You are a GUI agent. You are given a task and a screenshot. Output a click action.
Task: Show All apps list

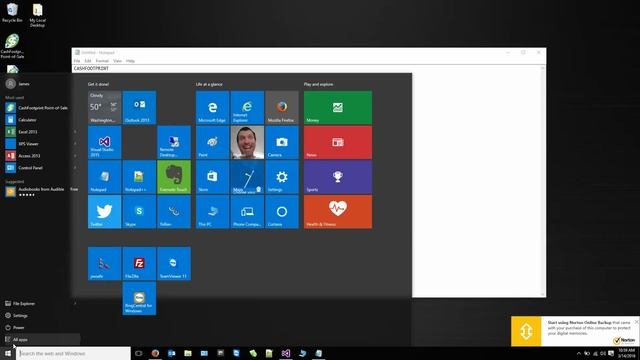tap(40, 339)
